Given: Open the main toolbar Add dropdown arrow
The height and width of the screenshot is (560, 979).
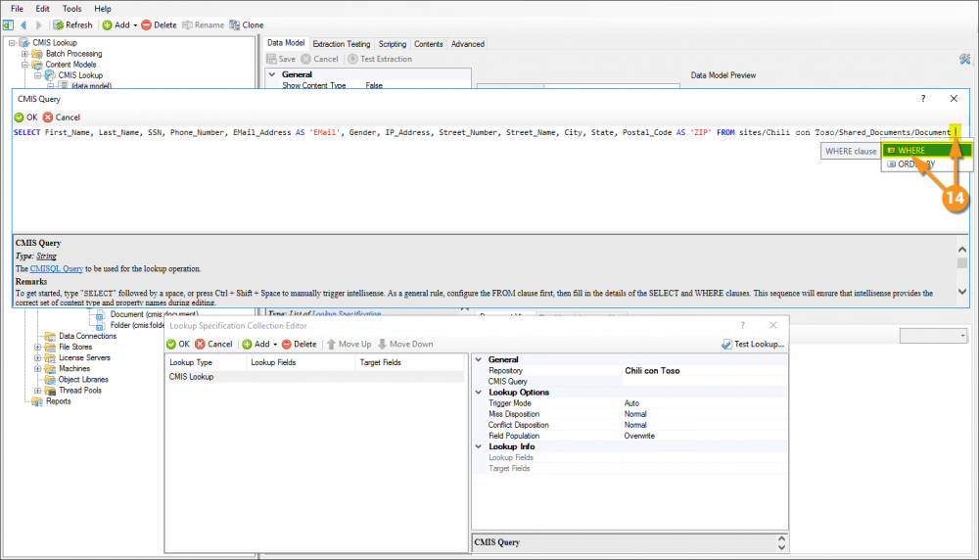Looking at the screenshot, I should pos(135,25).
